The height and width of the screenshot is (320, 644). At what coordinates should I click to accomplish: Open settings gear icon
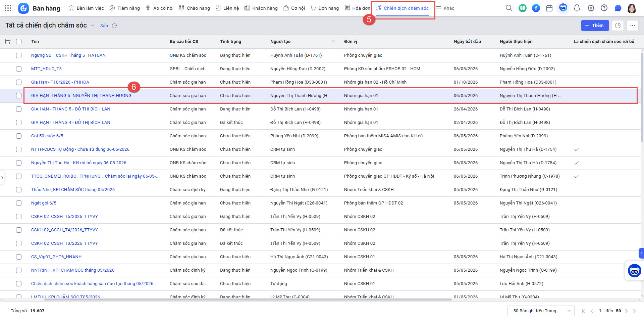pos(591,8)
